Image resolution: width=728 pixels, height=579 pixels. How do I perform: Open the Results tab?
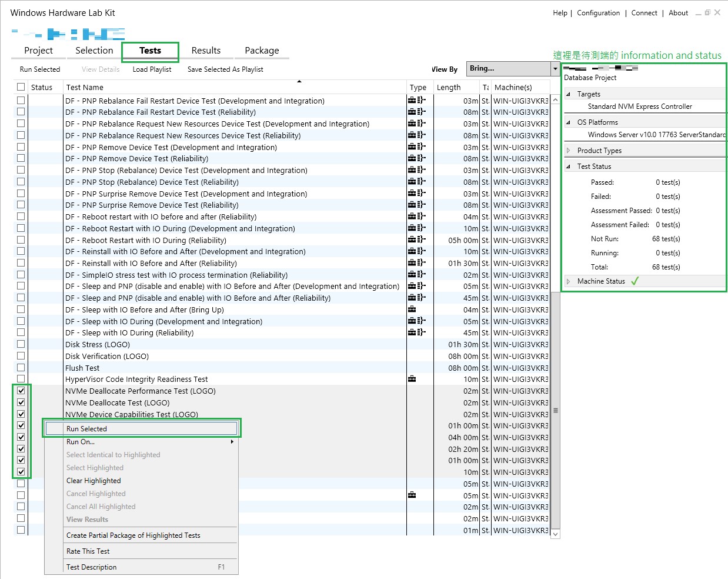[x=206, y=51]
